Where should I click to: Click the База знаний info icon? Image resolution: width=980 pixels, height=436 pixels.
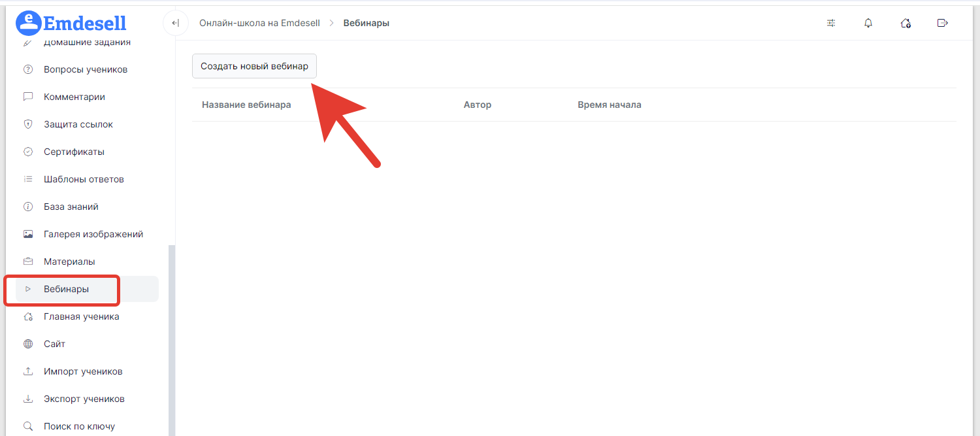point(28,207)
